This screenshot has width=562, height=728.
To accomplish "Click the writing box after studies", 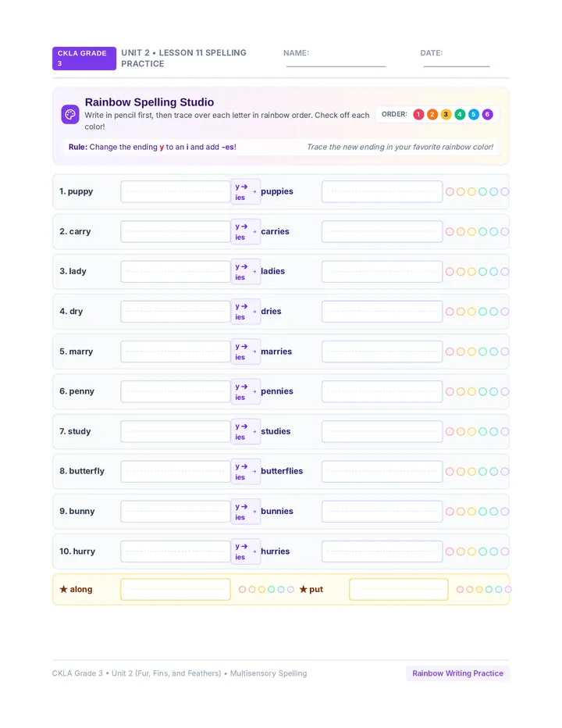I will 382,431.
